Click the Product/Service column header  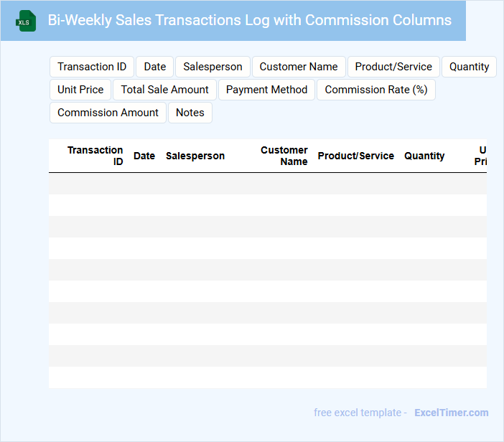click(356, 156)
